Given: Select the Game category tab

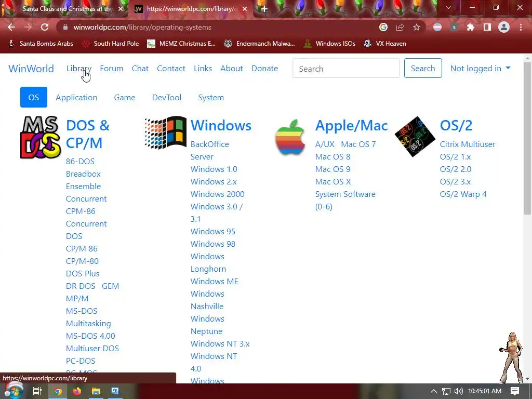Looking at the screenshot, I should coord(125,97).
